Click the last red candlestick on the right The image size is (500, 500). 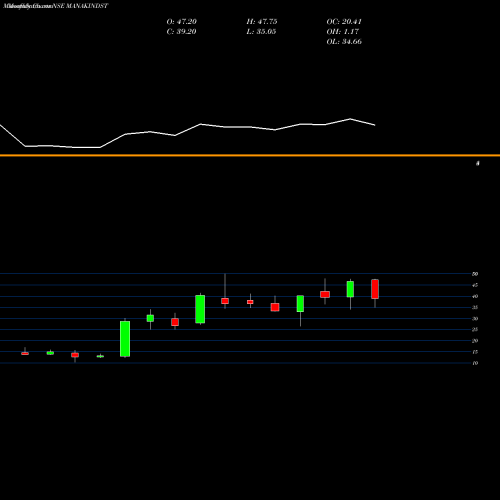point(375,289)
